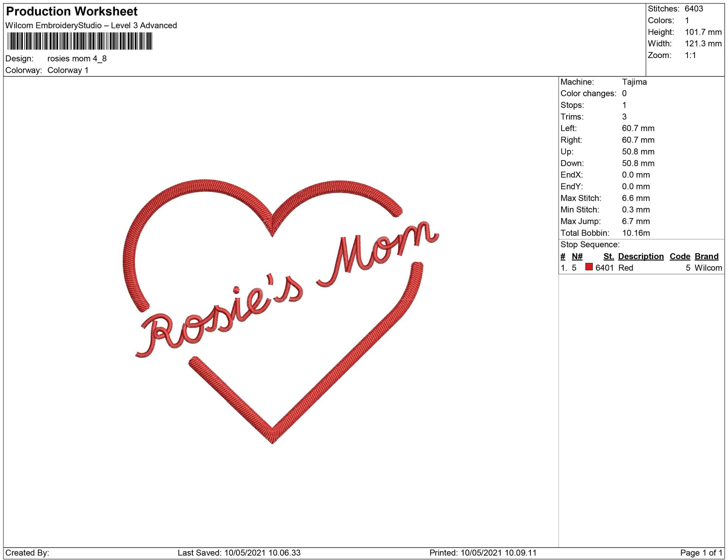The height and width of the screenshot is (560, 728).
Task: Click the Description column header
Action: pyautogui.click(x=640, y=256)
